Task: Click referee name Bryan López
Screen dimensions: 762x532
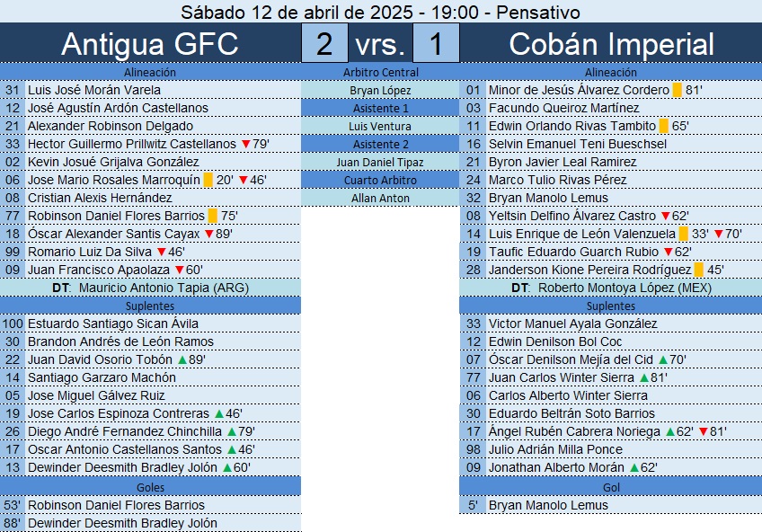Action: [x=380, y=91]
